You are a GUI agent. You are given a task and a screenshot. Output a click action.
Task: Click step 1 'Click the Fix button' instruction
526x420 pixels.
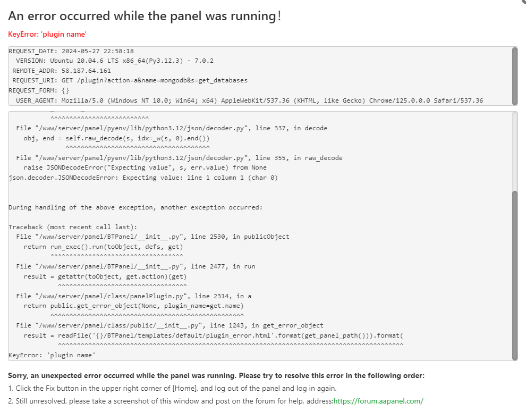click(173, 388)
